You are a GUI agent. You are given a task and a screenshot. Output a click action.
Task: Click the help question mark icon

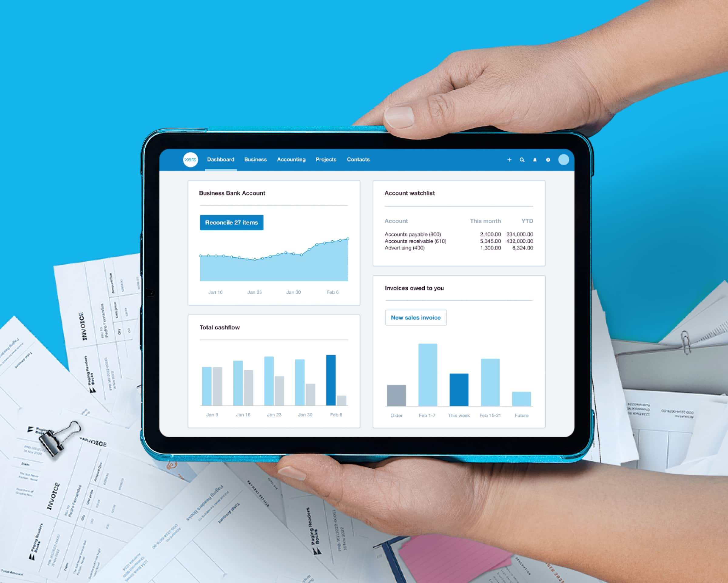[x=547, y=159]
